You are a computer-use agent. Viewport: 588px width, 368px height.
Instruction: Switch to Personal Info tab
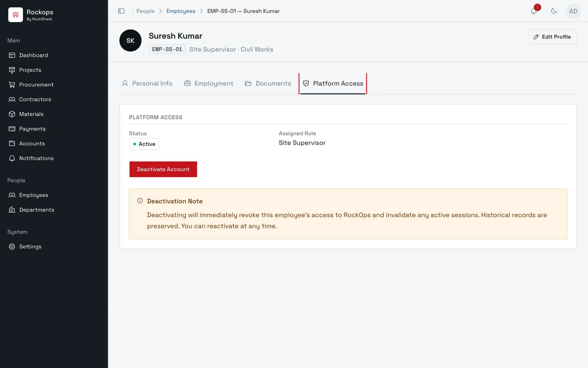click(147, 83)
